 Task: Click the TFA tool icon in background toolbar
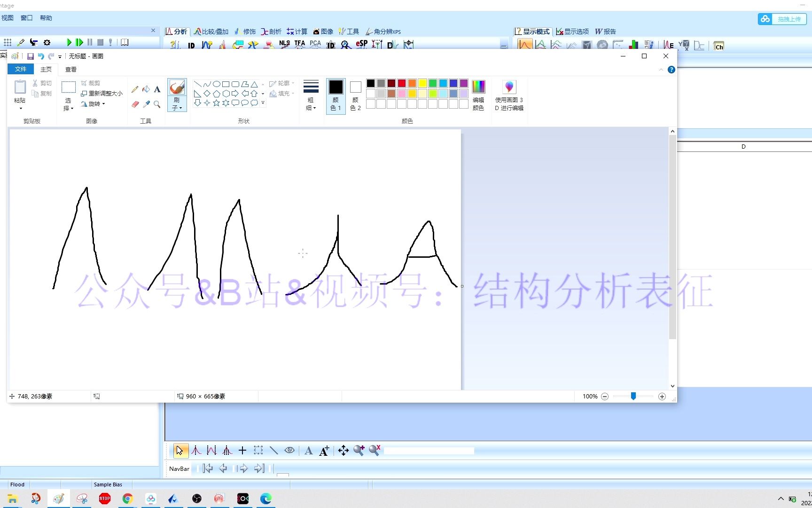[x=300, y=44]
